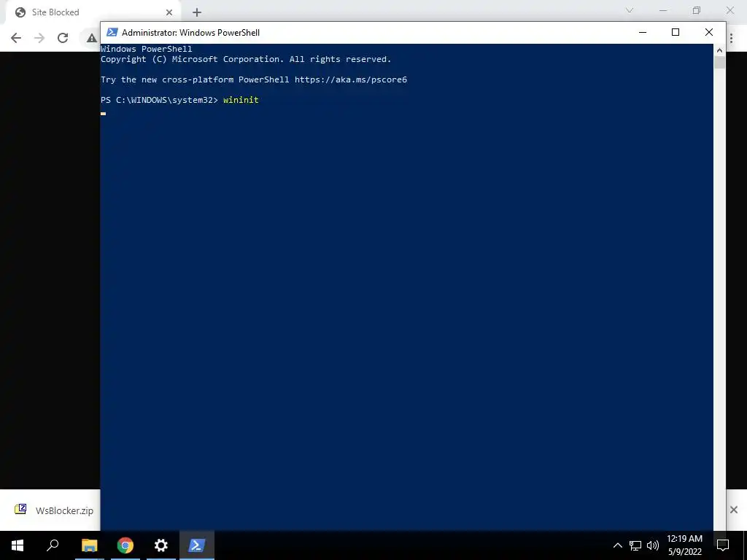Click the 'PS C:\WINDOWS\system32>' prompt text
The height and width of the screenshot is (560, 747).
click(x=159, y=100)
